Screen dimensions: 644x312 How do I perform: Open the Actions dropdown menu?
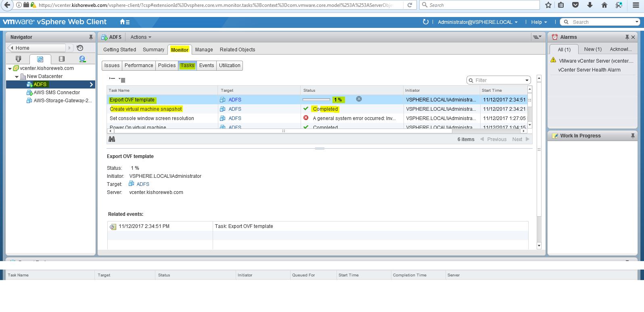click(141, 37)
